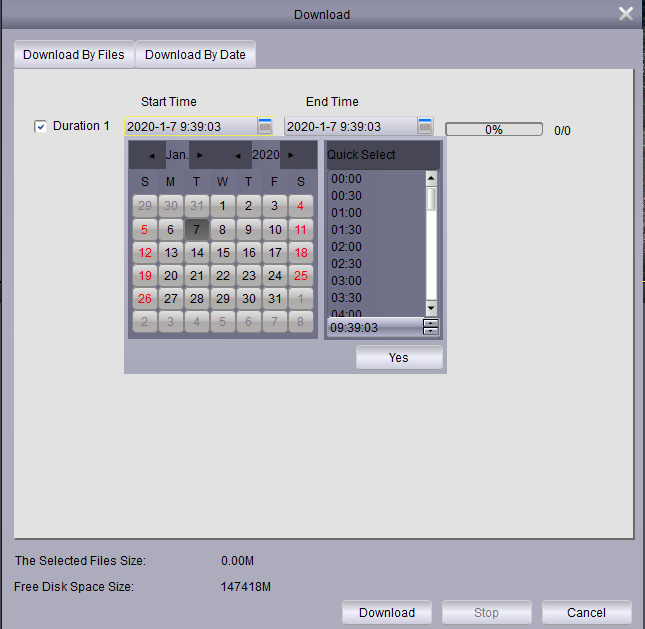Viewport: 645px width, 629px height.
Task: Click the Quick Select scrollbar down arrow
Action: [431, 308]
